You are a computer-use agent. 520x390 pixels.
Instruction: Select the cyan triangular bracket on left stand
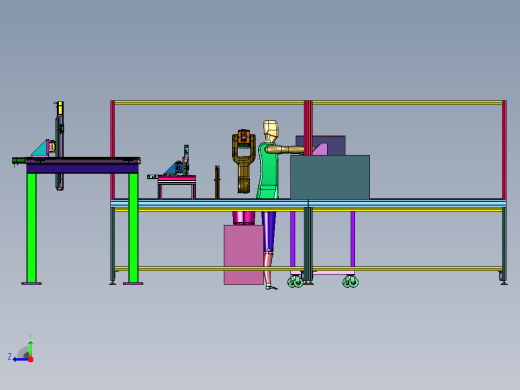pos(40,148)
